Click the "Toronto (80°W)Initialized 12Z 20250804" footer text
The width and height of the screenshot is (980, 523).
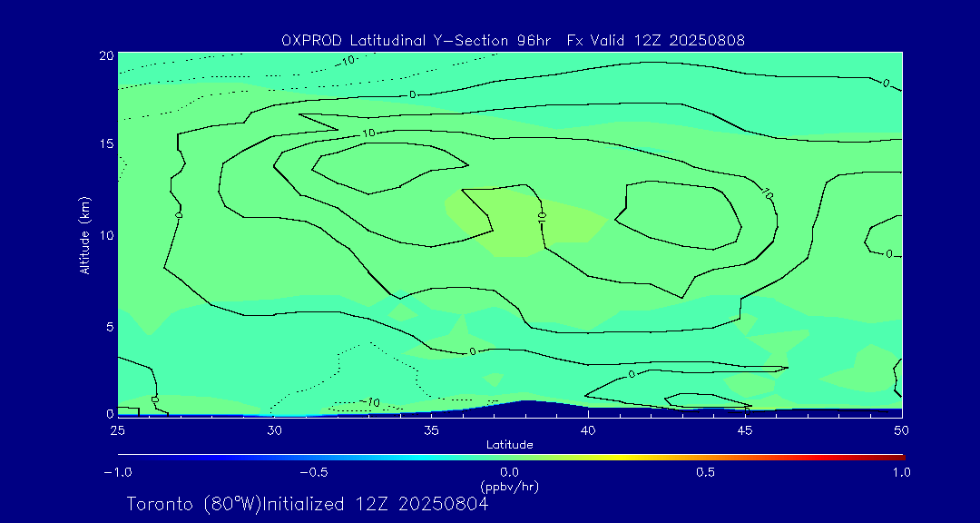coord(308,504)
